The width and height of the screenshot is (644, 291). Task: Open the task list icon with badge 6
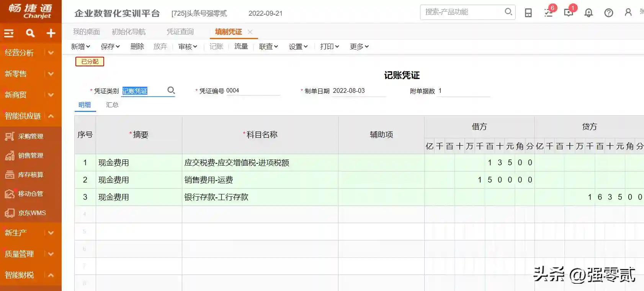(x=548, y=13)
